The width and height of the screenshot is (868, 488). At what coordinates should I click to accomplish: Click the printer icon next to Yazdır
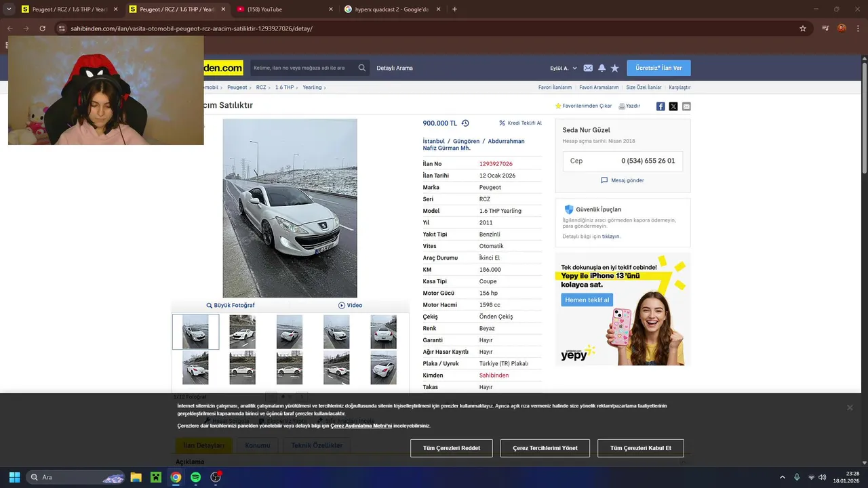[622, 106]
